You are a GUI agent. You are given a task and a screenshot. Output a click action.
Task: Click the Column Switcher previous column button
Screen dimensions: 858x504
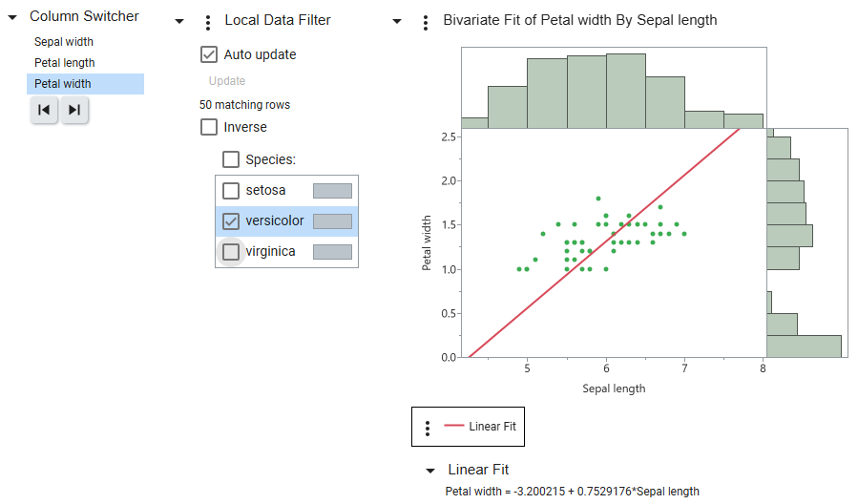tap(44, 111)
